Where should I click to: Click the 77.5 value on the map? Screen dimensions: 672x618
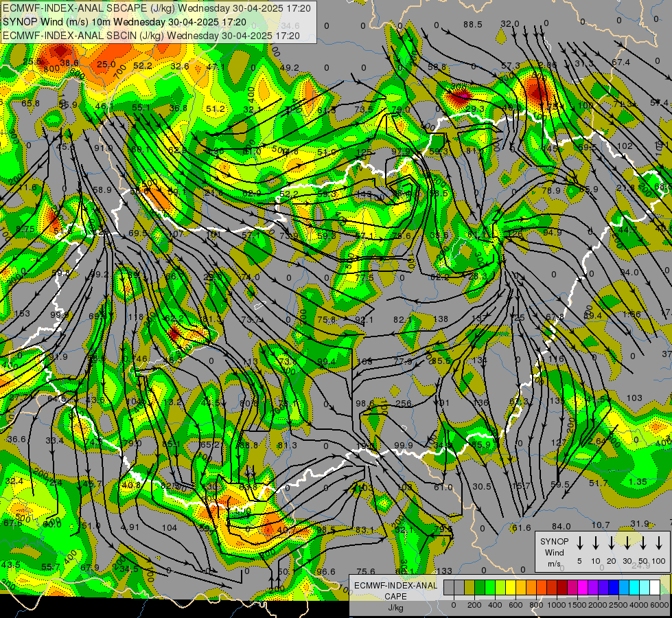pos(364,277)
